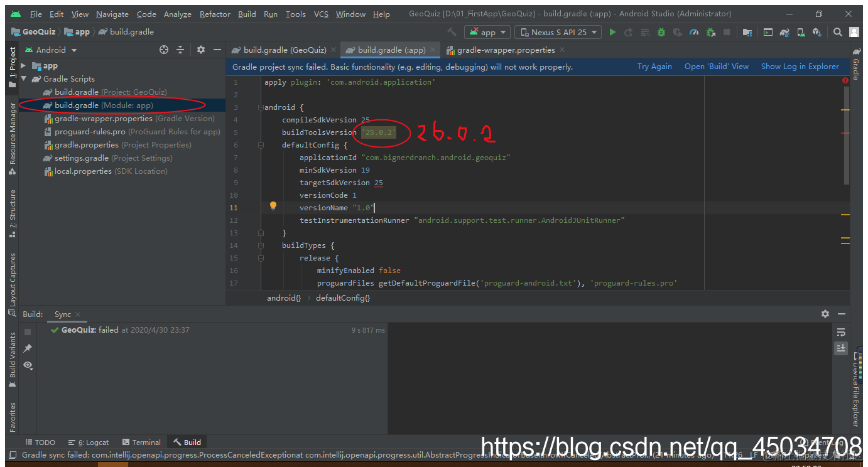This screenshot has height=467, width=868.
Task: Toggle the eye view options in Build panel
Action: click(28, 365)
